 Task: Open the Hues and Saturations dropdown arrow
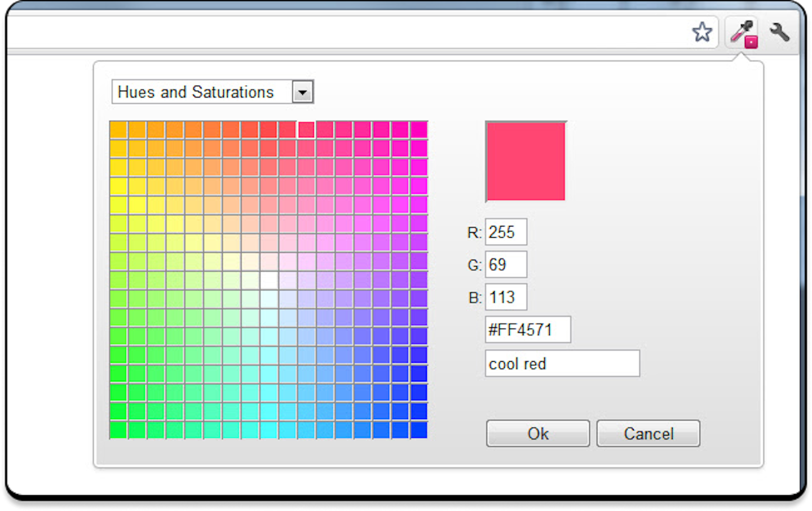pyautogui.click(x=303, y=92)
